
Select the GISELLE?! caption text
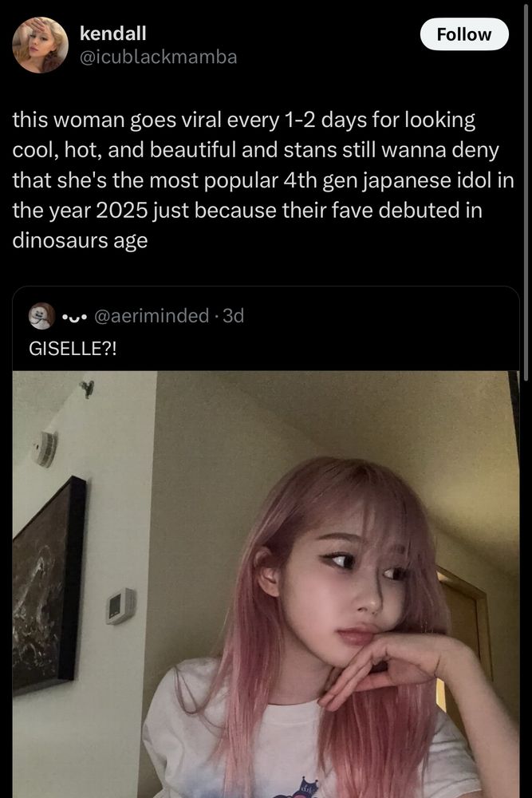pos(73,349)
